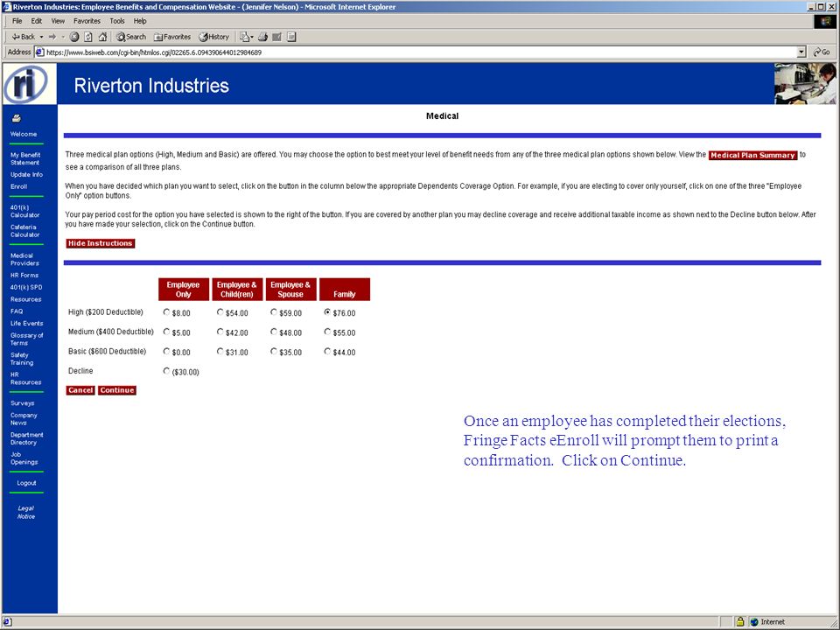This screenshot has width=840, height=630.
Task: Open the Glossary of Terms link
Action: point(27,339)
